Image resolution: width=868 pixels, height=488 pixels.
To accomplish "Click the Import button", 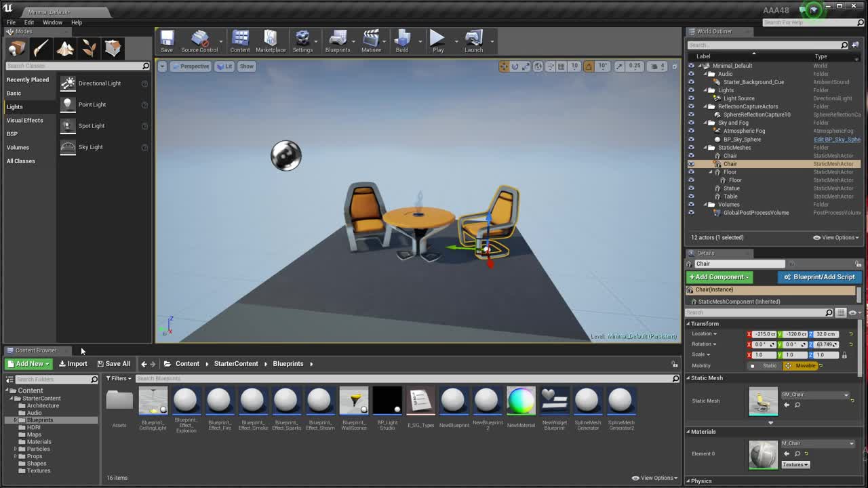I will [73, 364].
